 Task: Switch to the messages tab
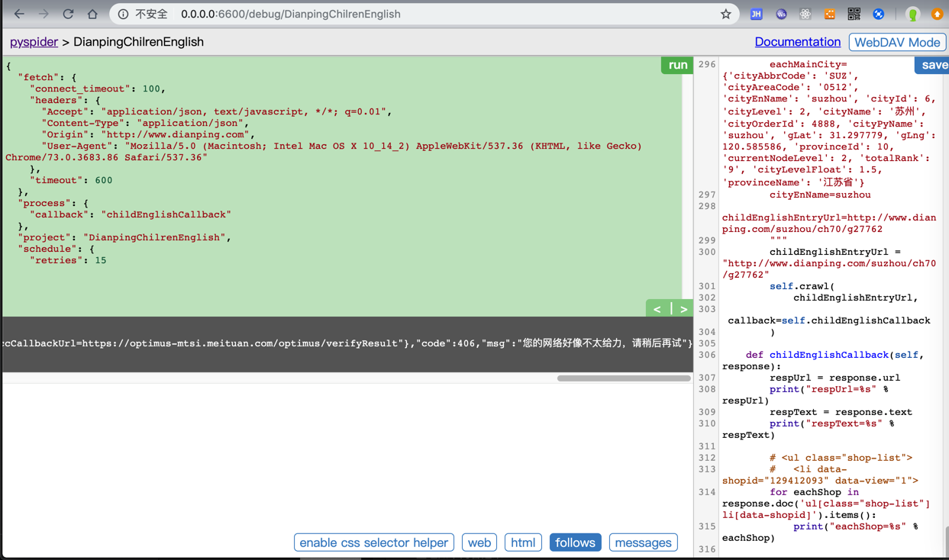point(643,542)
